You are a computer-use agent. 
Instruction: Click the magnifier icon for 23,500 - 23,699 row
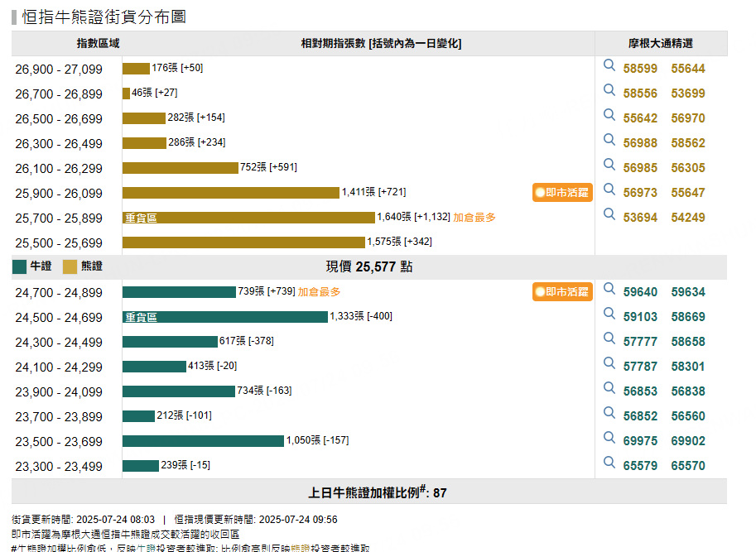(609, 437)
